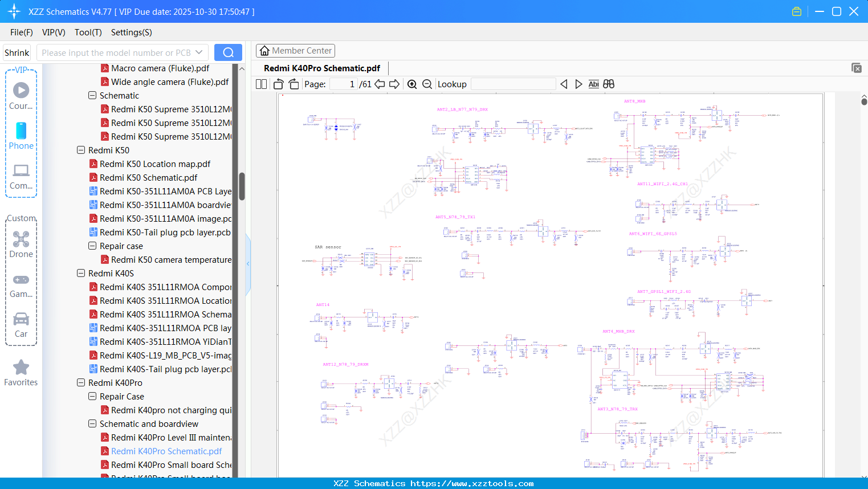Open the File(F) menu

22,32
